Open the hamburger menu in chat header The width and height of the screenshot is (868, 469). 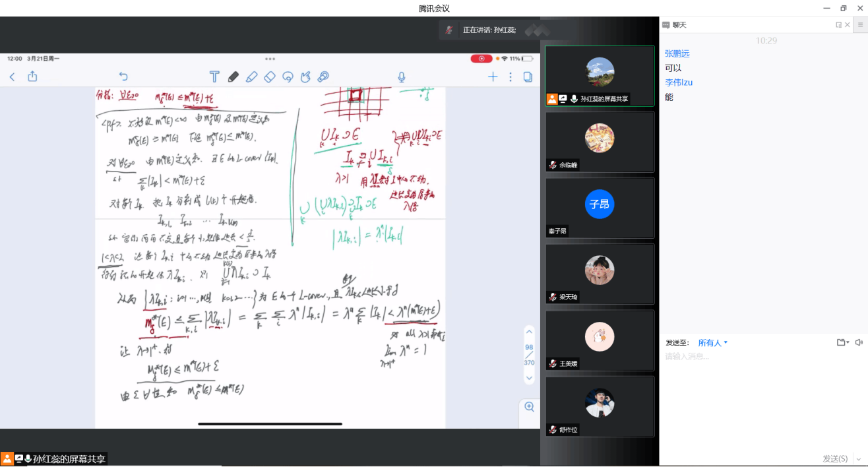pos(860,24)
